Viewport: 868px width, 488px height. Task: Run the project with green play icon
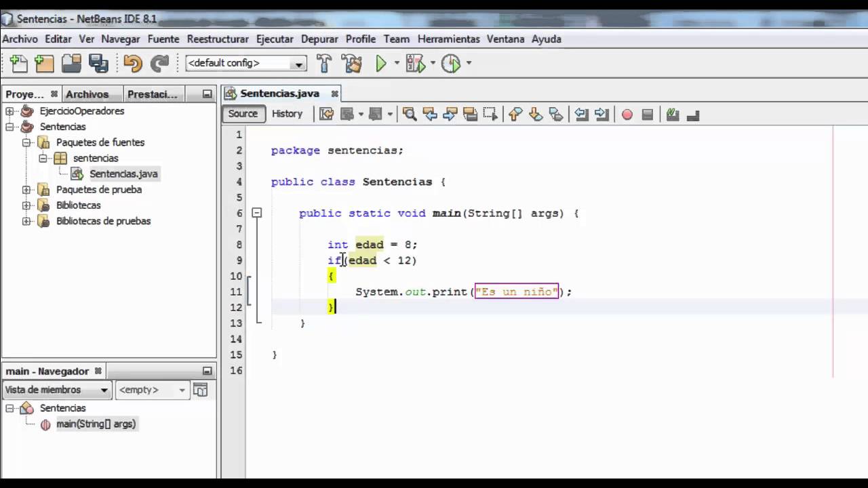(381, 64)
